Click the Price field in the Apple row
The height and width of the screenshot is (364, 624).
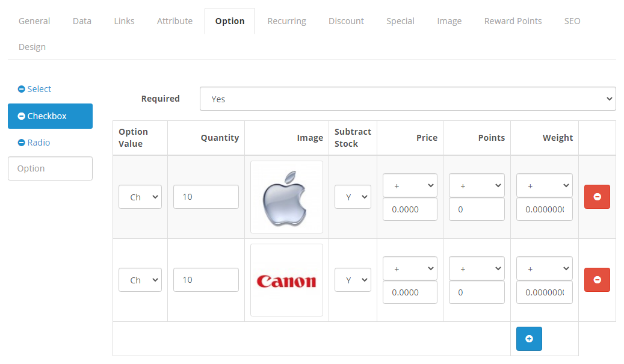(410, 209)
